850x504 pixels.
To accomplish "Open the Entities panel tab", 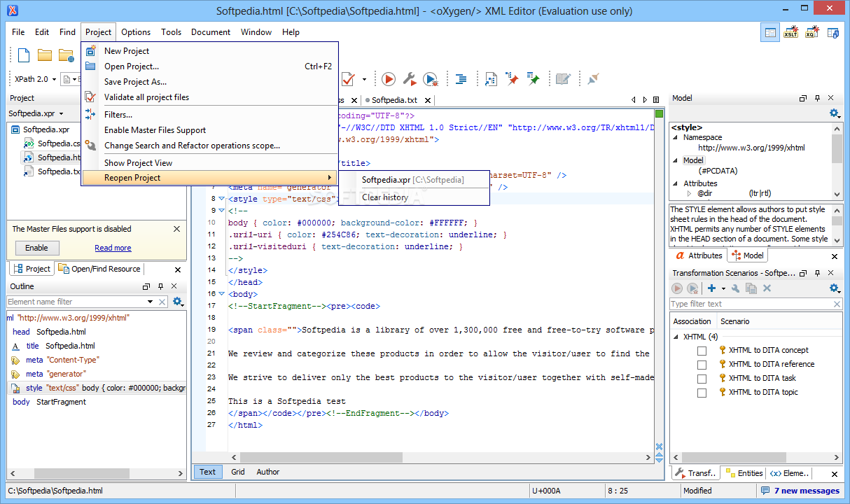I will click(744, 473).
